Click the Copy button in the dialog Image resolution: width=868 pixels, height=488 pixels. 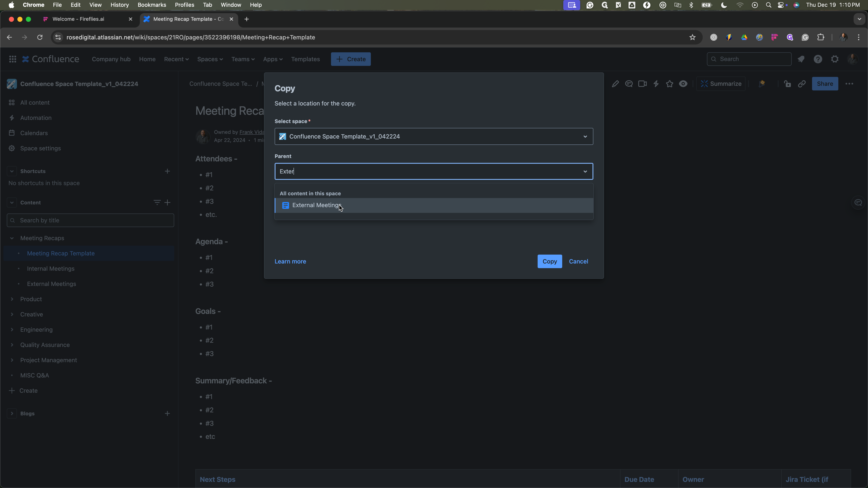click(x=549, y=261)
